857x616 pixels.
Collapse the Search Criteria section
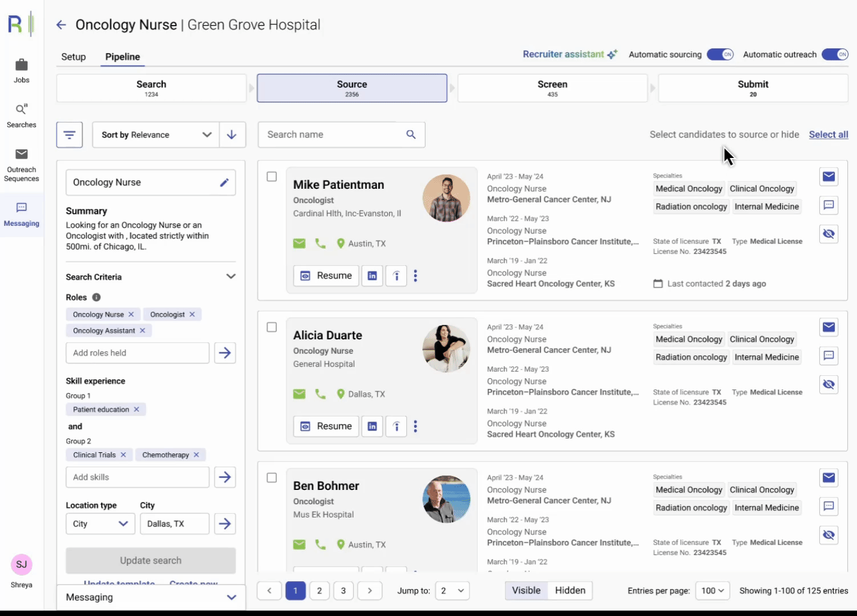(231, 276)
